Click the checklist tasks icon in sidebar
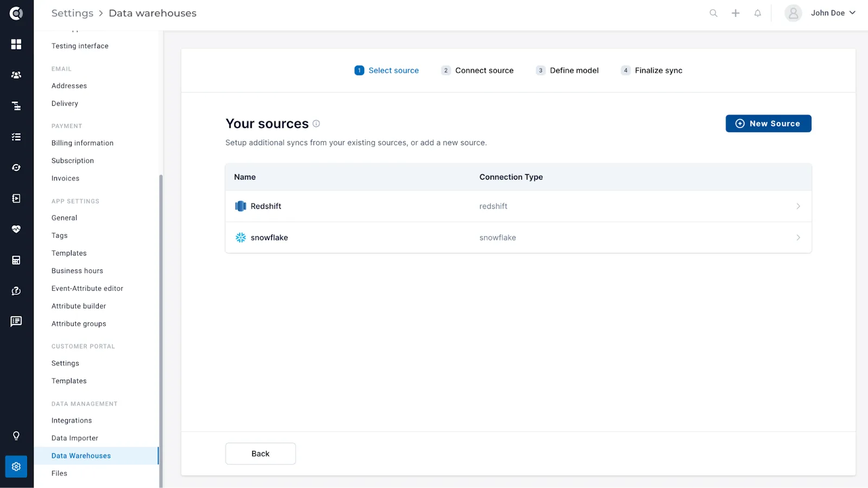 click(x=16, y=137)
